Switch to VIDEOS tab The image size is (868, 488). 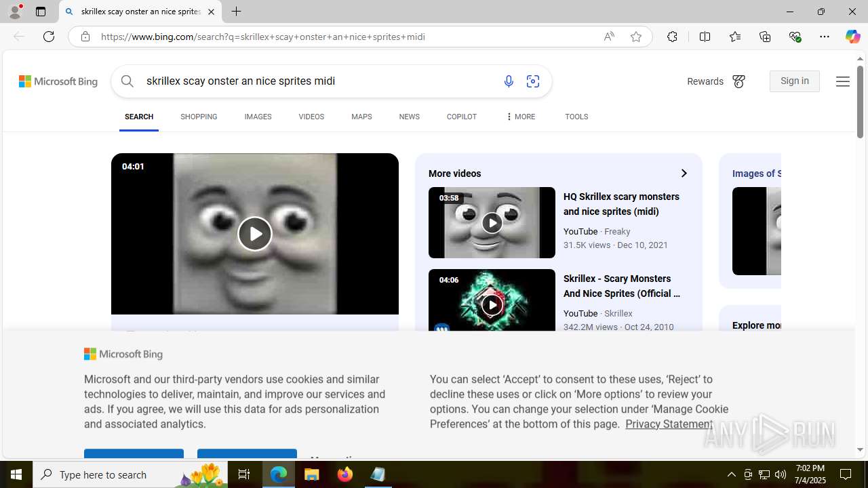311,117
